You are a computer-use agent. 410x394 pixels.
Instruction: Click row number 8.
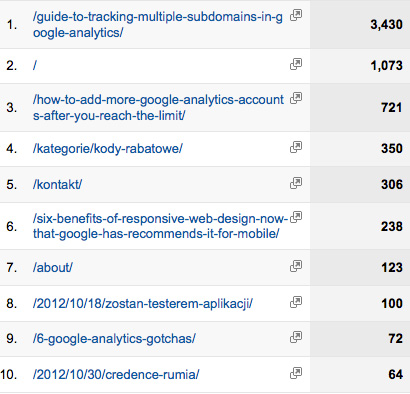(x=12, y=303)
